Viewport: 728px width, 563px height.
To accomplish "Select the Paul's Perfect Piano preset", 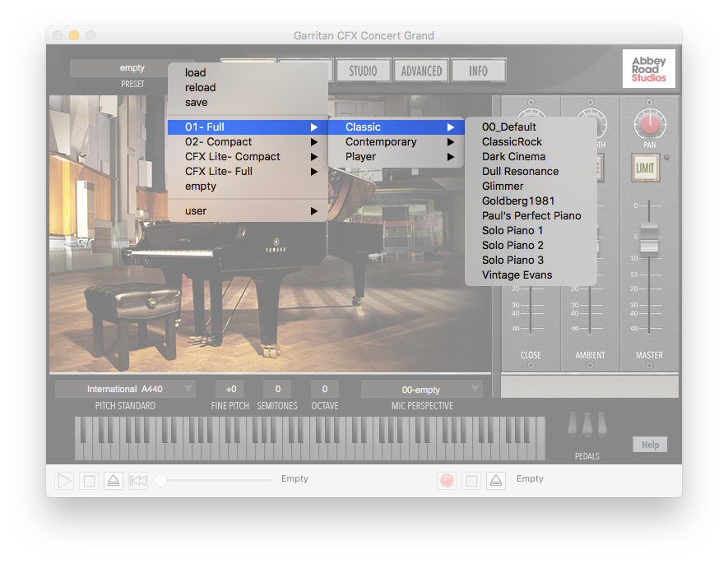I will [x=531, y=216].
